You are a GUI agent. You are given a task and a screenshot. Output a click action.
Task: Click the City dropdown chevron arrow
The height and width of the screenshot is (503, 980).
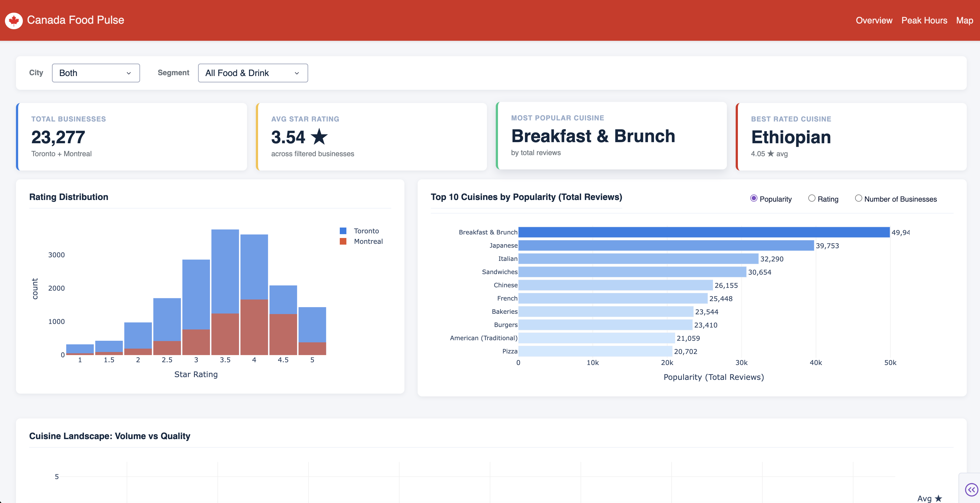click(x=128, y=73)
